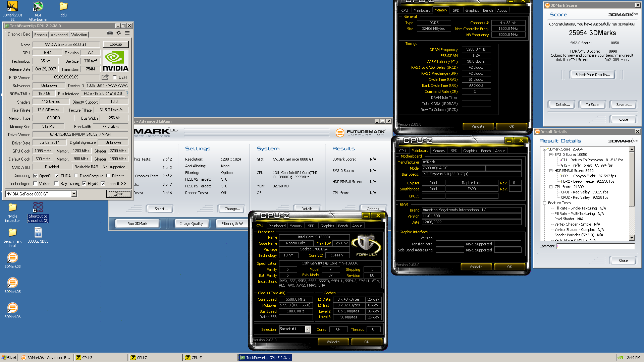The width and height of the screenshot is (644, 362).
Task: Collapse the SM2.0 Score: 10050 tree node
Action: pos(551,155)
